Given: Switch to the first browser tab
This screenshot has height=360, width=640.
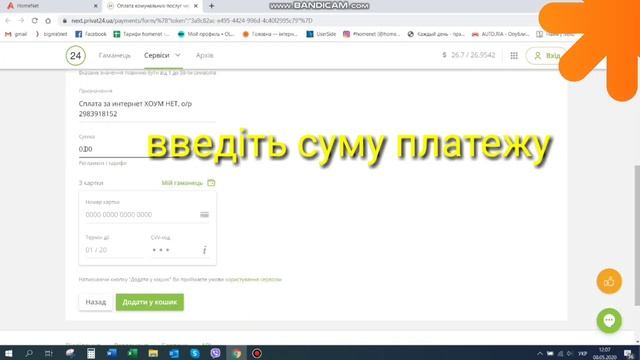Looking at the screenshot, I should tap(51, 6).
